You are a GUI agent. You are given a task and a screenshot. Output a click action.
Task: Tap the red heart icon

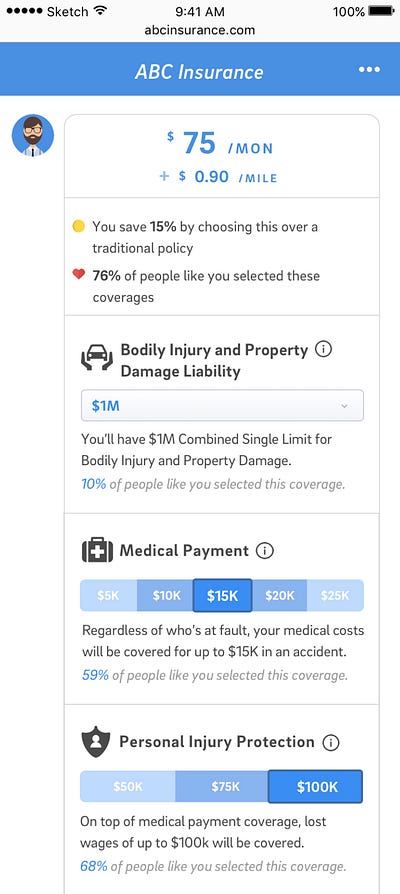79,275
